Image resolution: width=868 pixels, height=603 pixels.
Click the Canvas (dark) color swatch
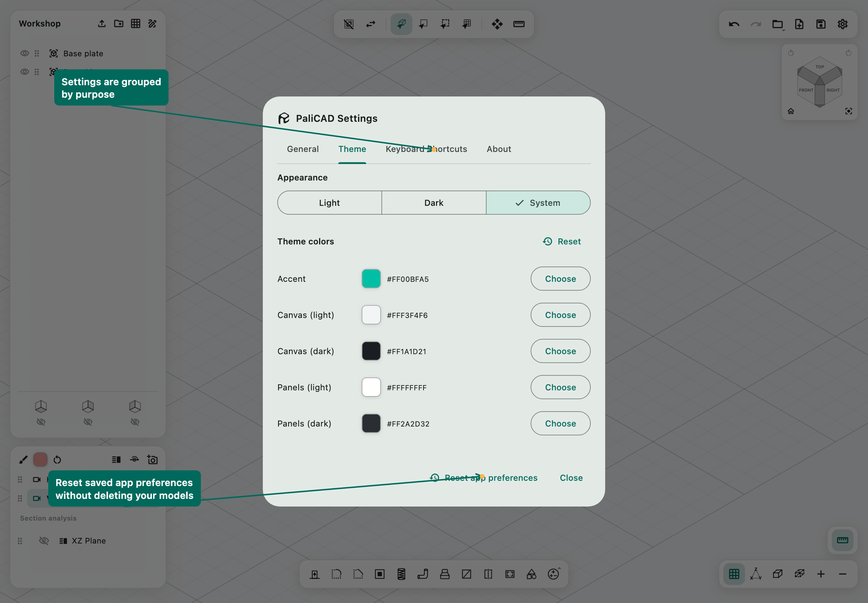[371, 351]
